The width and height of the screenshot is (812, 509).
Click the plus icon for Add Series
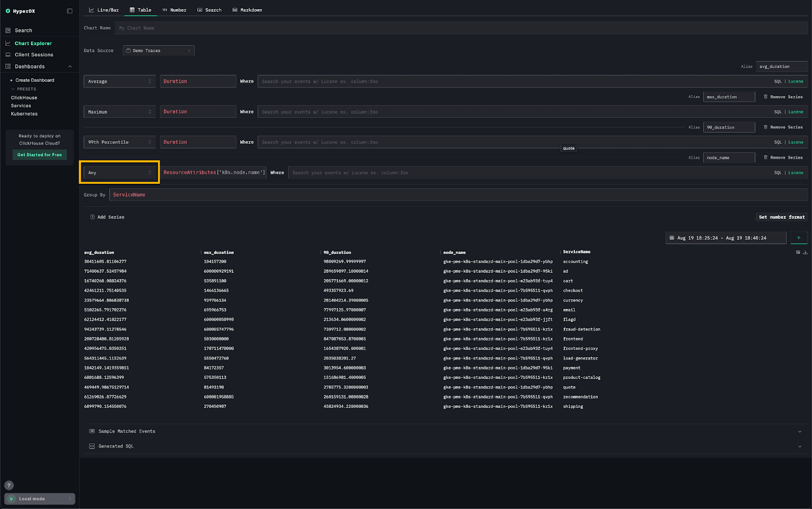[x=92, y=217]
